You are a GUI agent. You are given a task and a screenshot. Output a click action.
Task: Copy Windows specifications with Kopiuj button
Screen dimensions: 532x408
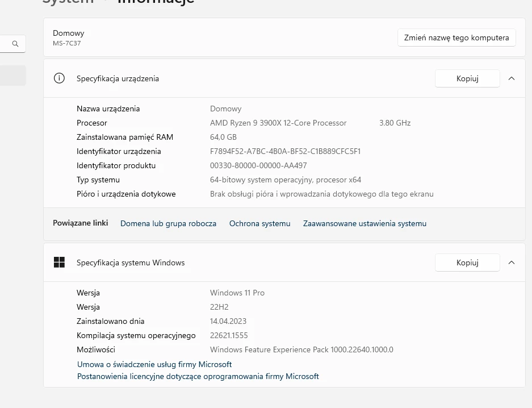(467, 263)
